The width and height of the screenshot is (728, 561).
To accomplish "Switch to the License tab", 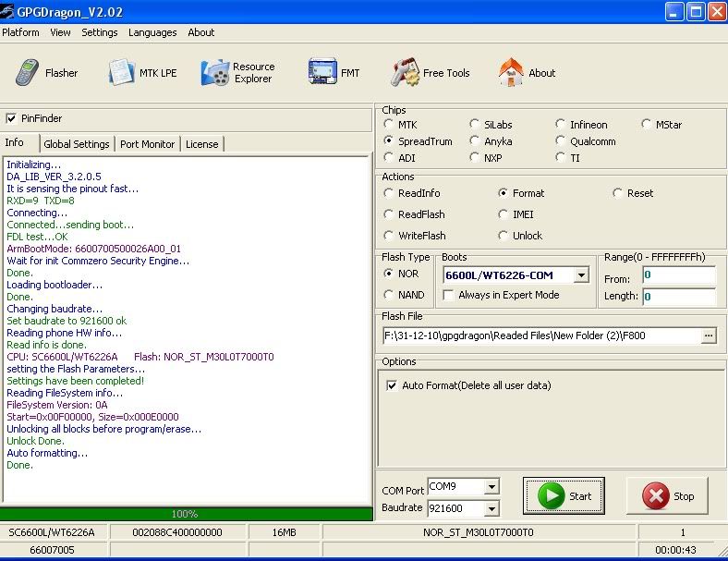I will [x=202, y=144].
